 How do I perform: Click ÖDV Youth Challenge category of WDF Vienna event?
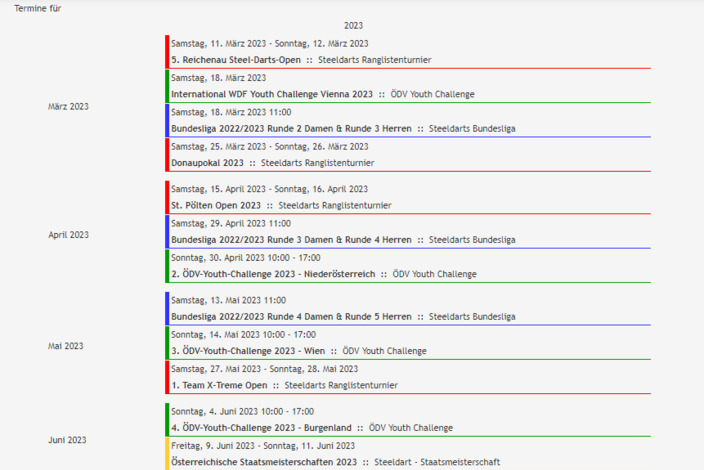(x=432, y=94)
